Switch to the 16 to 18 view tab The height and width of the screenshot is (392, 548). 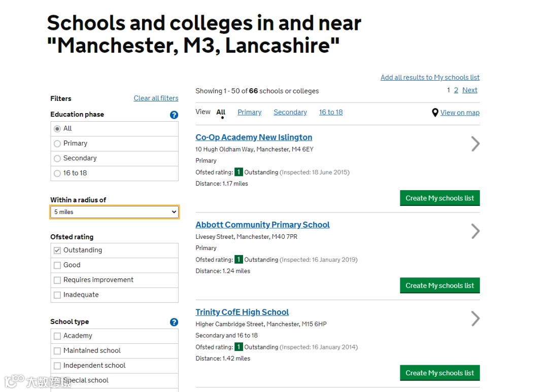pos(331,112)
